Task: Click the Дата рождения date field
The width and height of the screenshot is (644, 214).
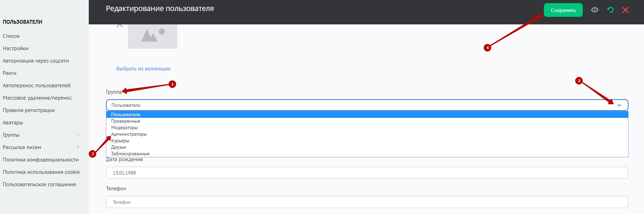Action: tap(367, 173)
